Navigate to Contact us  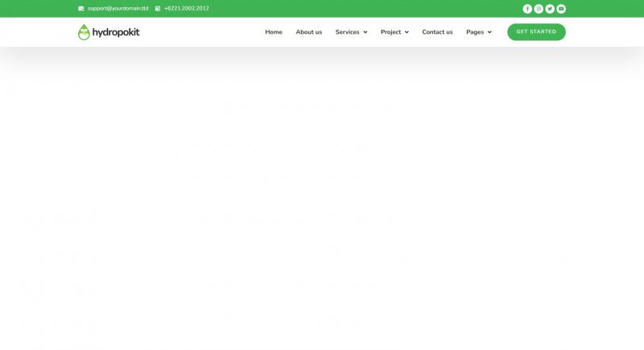[x=437, y=32]
